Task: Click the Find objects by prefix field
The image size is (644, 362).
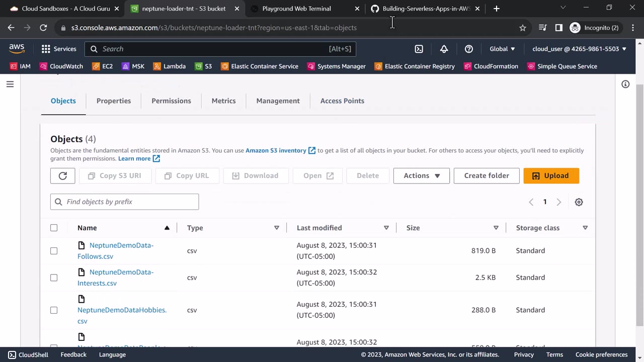Action: 124,202
